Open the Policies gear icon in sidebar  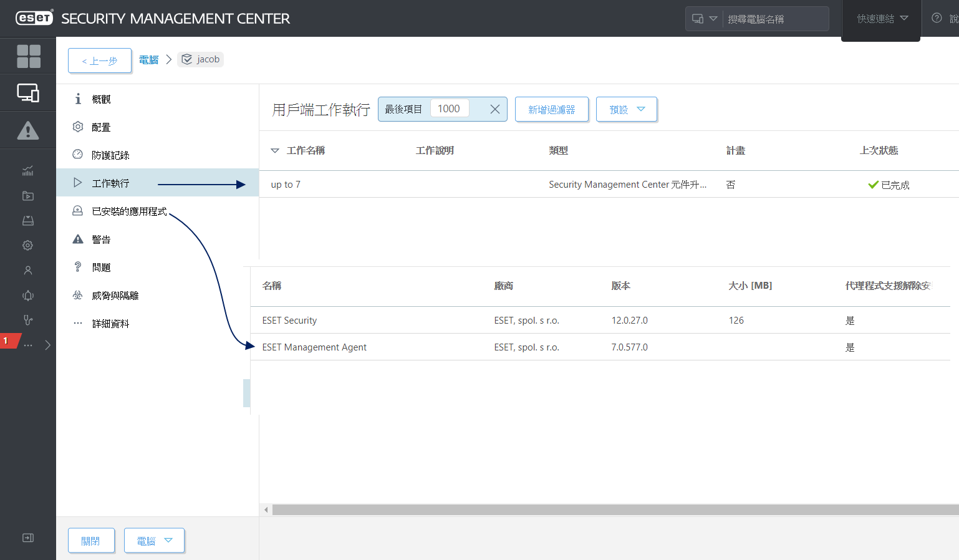28,246
